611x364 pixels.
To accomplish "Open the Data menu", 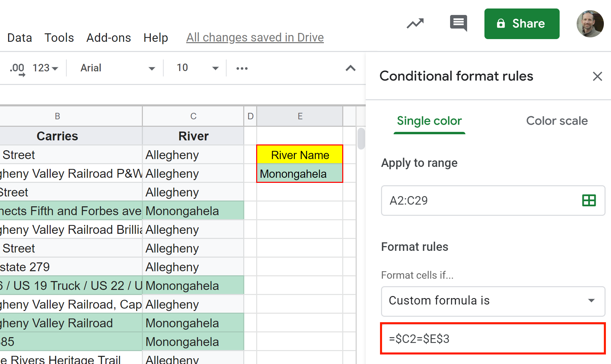I will (19, 38).
